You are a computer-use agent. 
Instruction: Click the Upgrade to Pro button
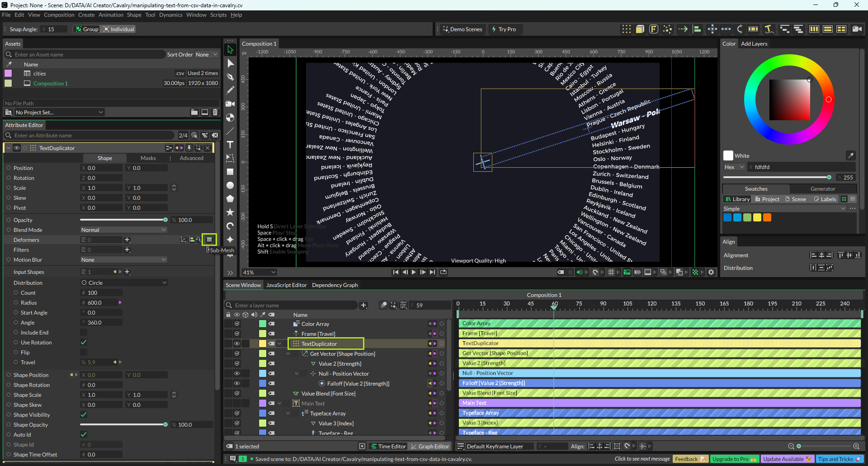tap(734, 459)
